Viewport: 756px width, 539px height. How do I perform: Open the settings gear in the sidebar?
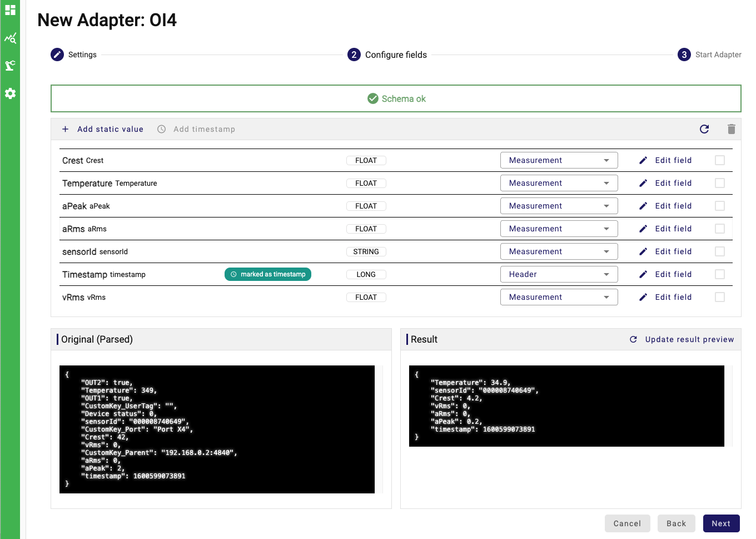pyautogui.click(x=10, y=93)
